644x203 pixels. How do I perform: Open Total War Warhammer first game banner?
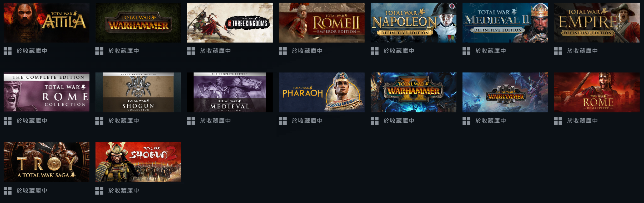(x=138, y=23)
